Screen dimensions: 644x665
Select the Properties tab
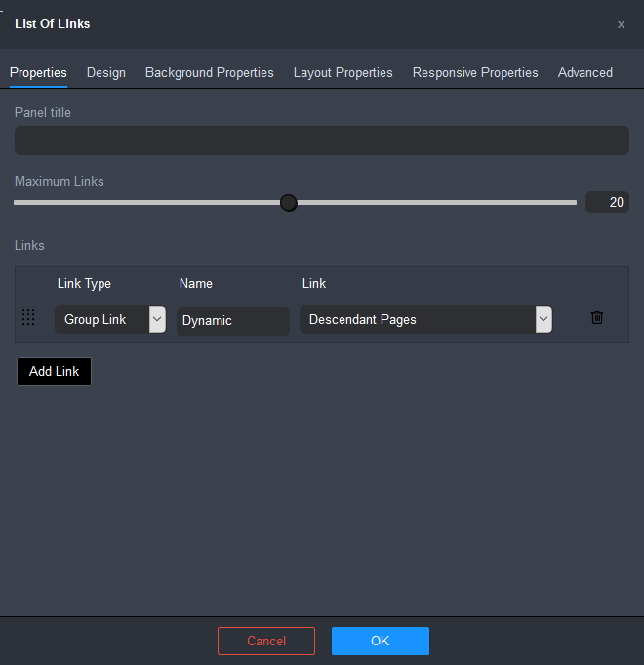click(x=38, y=73)
